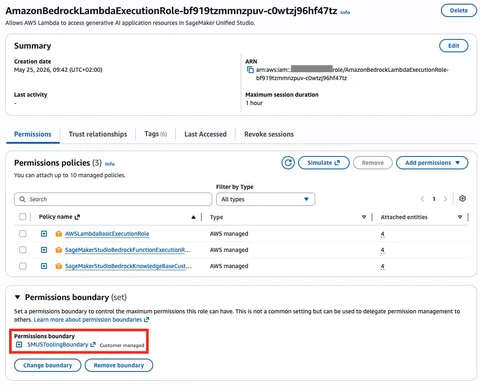480x386 pixels.
Task: Click Info link next to role name
Action: tap(345, 12)
